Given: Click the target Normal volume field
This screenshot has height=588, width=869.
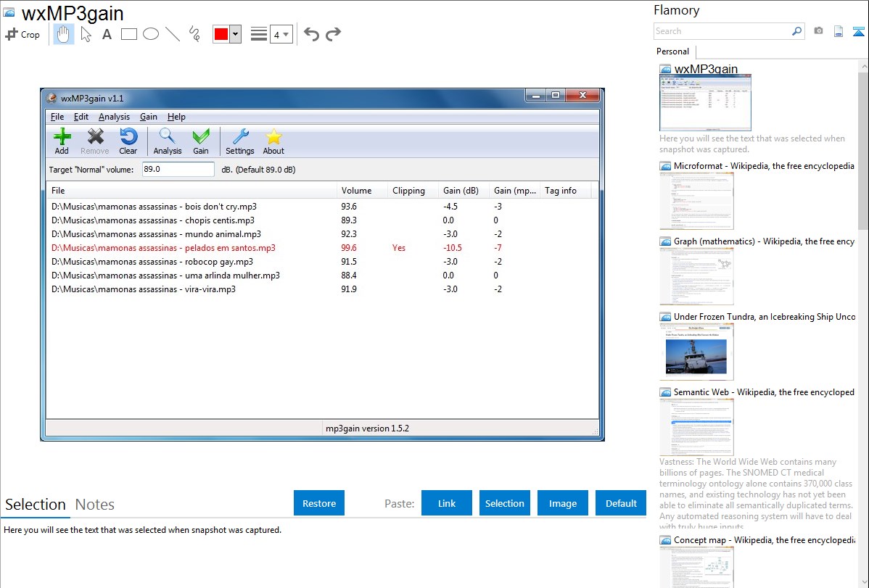Looking at the screenshot, I should click(178, 169).
